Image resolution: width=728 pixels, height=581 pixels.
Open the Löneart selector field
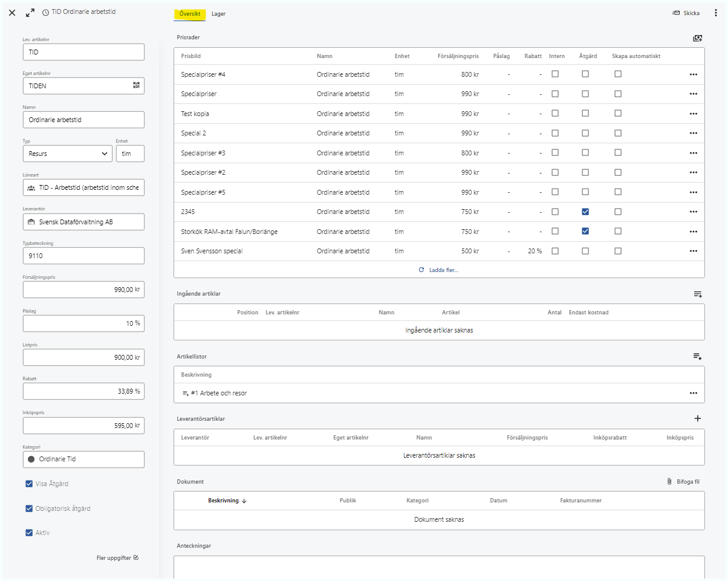point(84,188)
